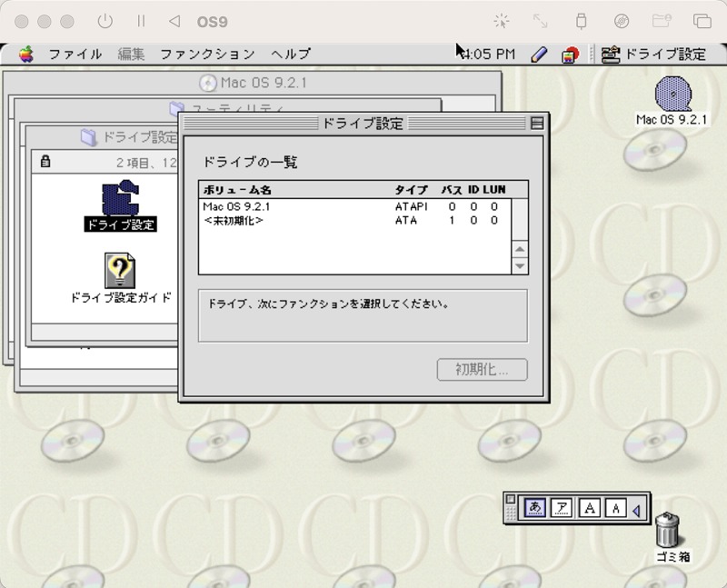
Task: Collapse the ドライブ設定 window with windowshade box
Action: (537, 124)
